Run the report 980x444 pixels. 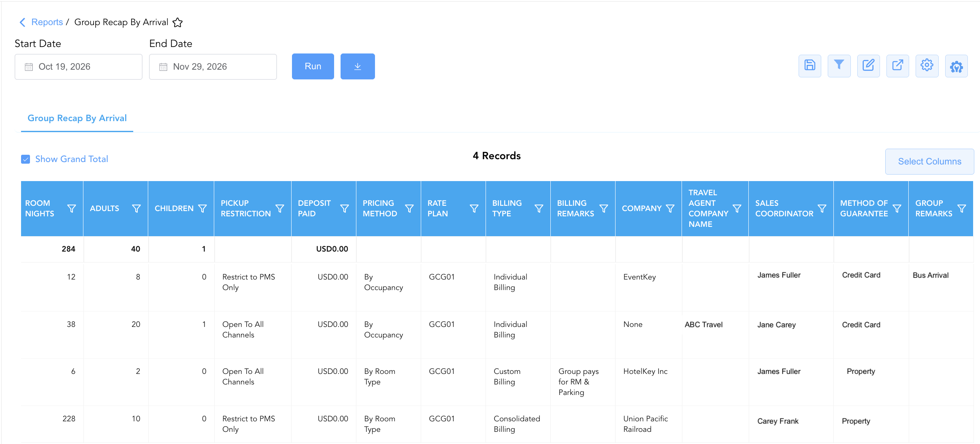[x=313, y=66]
